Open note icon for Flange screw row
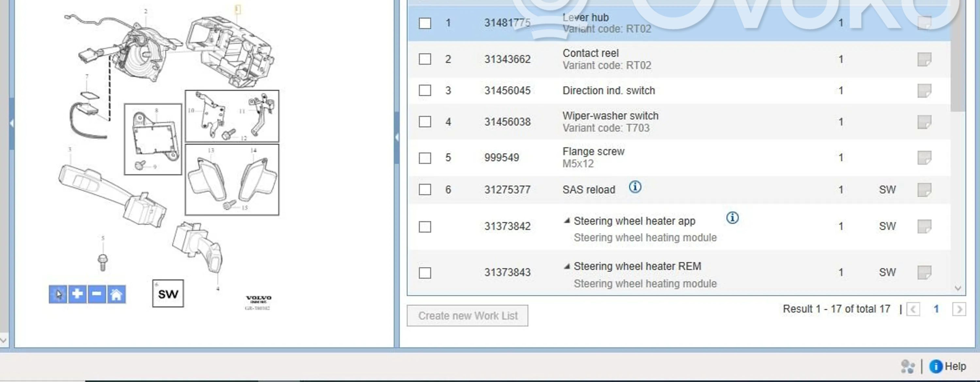 click(x=924, y=157)
